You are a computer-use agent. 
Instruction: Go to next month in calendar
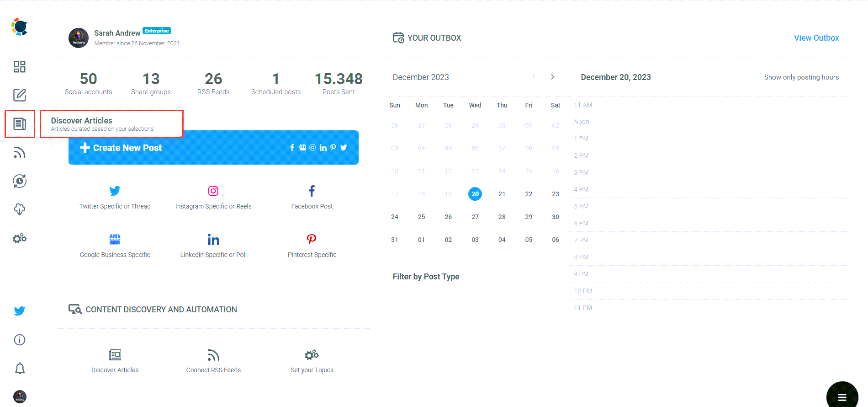pyautogui.click(x=552, y=77)
